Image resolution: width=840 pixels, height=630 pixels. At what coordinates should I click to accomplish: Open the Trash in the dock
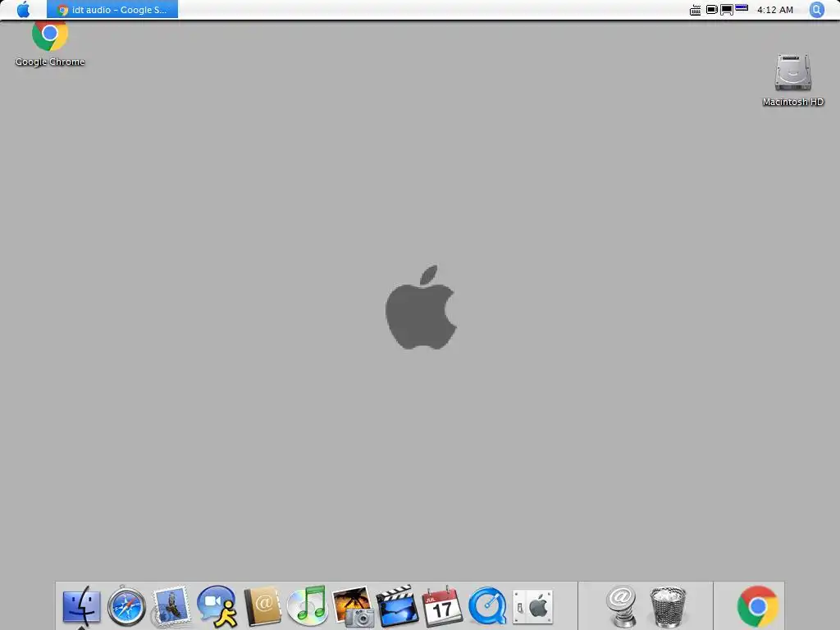668,607
